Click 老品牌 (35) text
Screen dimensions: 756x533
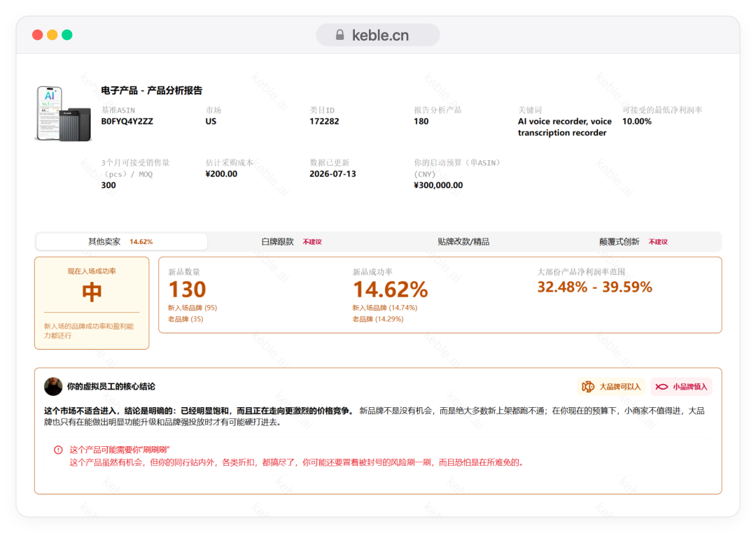pos(185,319)
